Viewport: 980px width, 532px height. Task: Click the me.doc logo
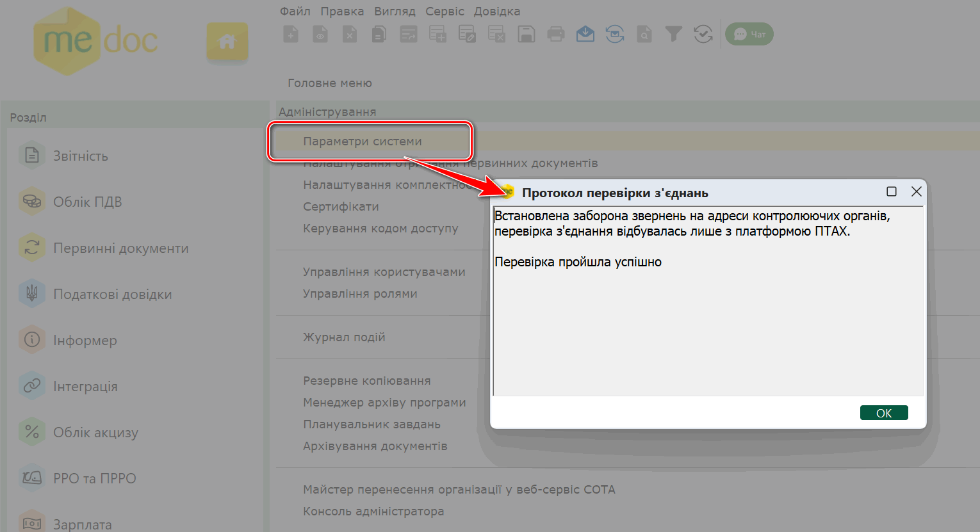click(x=96, y=41)
